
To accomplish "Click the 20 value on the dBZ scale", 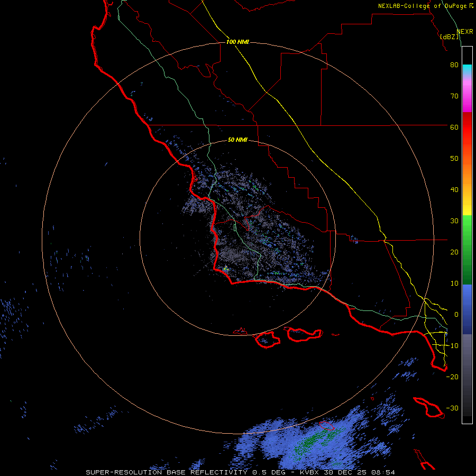I will (454, 252).
